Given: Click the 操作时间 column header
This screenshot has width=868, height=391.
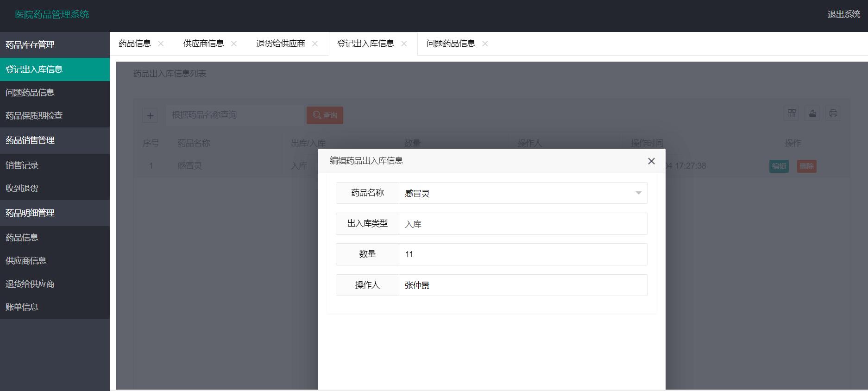Looking at the screenshot, I should click(647, 143).
